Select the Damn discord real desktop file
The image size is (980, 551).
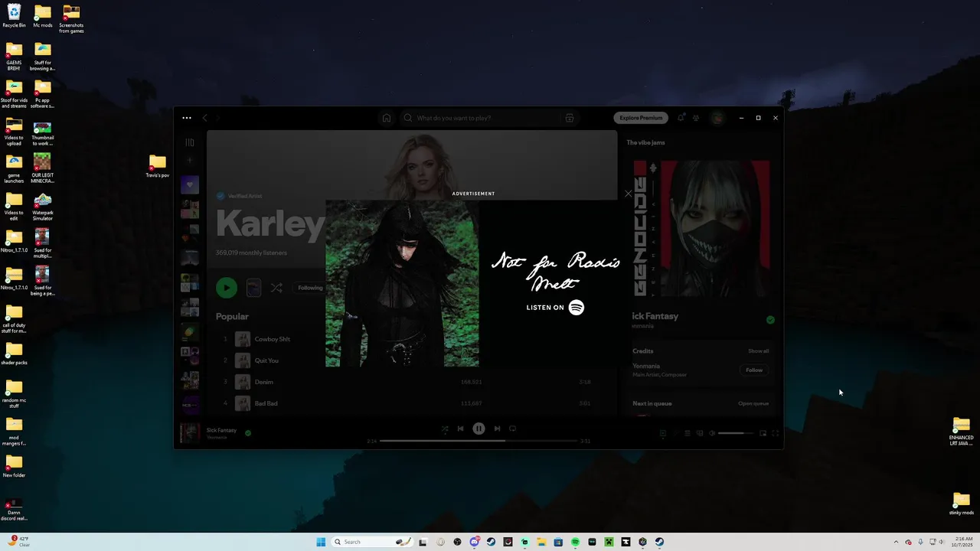pos(14,510)
